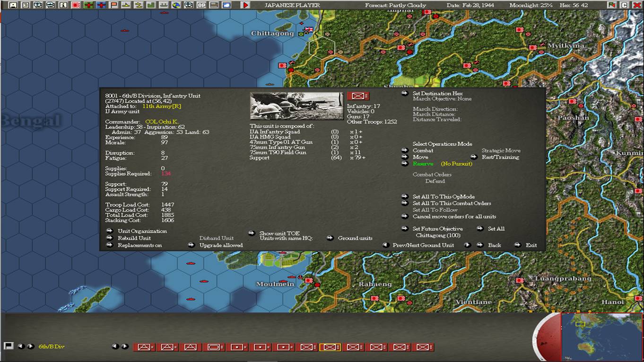Open the list report icon in top toolbar
Viewport: 644px width, 362px height.
point(26,5)
